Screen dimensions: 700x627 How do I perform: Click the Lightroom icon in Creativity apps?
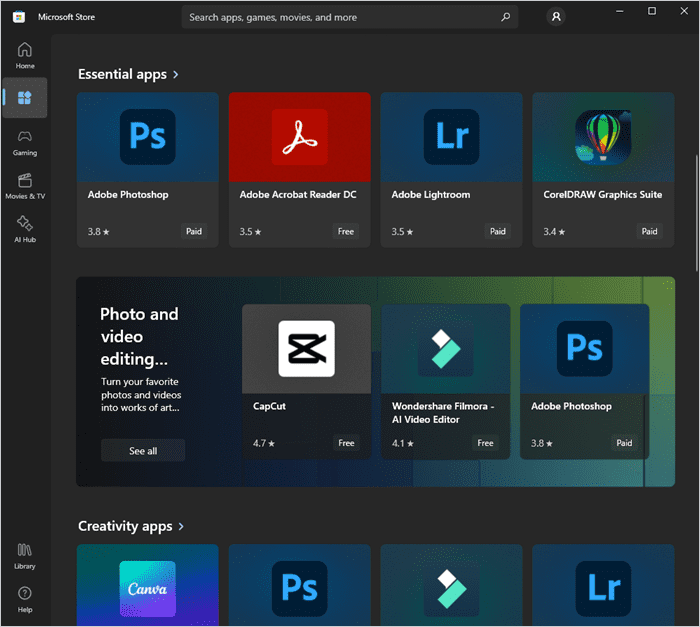tap(603, 589)
